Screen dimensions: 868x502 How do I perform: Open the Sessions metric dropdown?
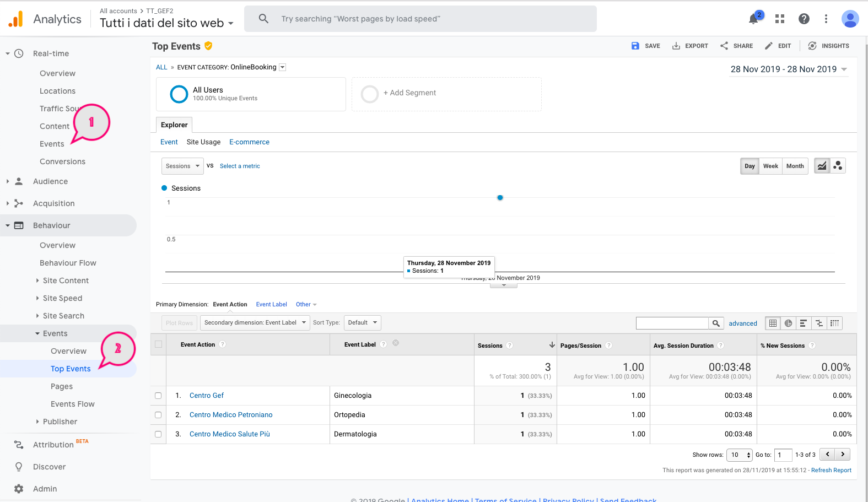[x=182, y=166]
